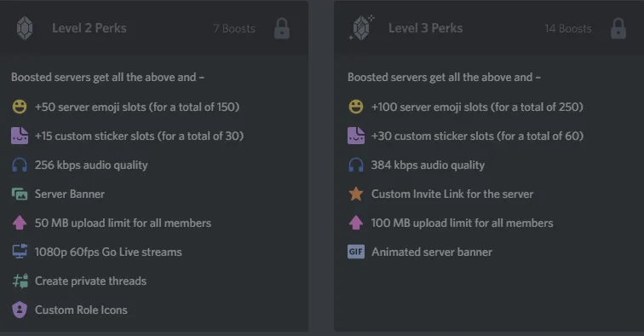Click the 50 MB upload limit text
Viewport: 644px width, 336px height.
(x=123, y=223)
